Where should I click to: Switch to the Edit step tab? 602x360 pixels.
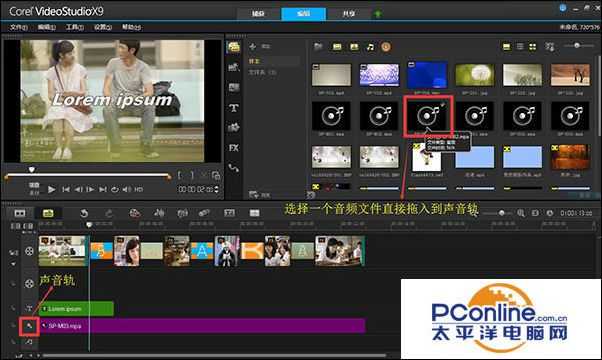pyautogui.click(x=303, y=14)
